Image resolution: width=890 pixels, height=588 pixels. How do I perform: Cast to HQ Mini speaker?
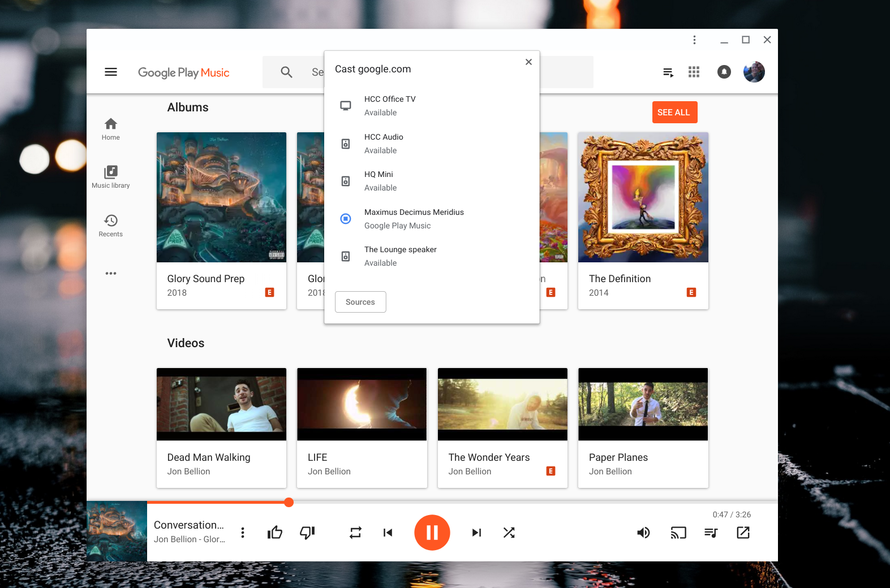(x=432, y=181)
